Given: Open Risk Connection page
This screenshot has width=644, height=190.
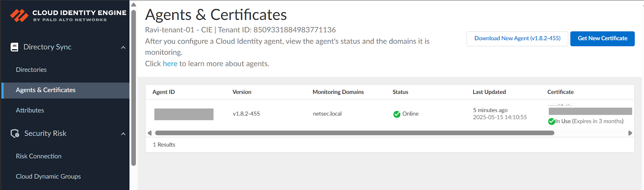Looking at the screenshot, I should pyautogui.click(x=39, y=156).
